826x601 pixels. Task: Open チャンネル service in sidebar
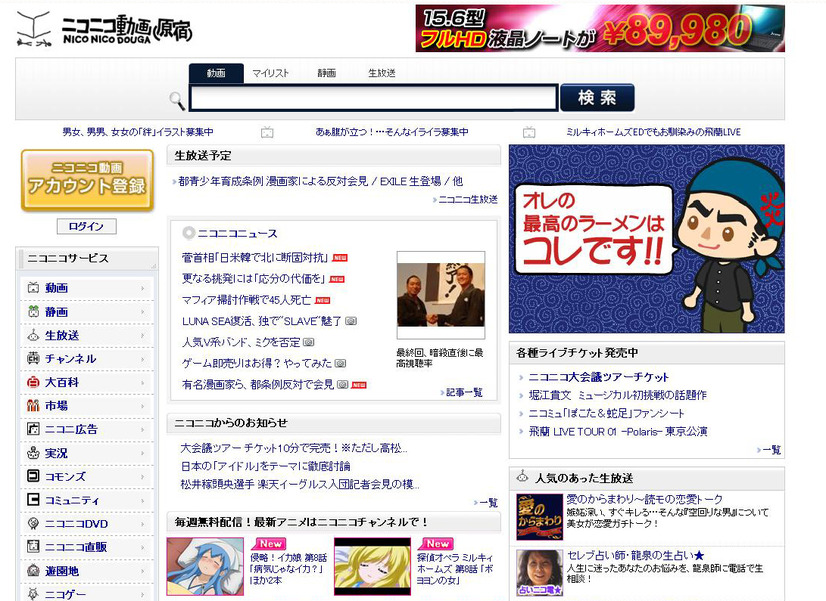coord(87,359)
